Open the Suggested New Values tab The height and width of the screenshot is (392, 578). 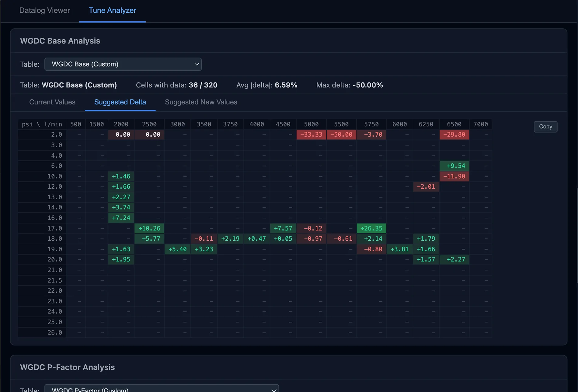(x=201, y=102)
